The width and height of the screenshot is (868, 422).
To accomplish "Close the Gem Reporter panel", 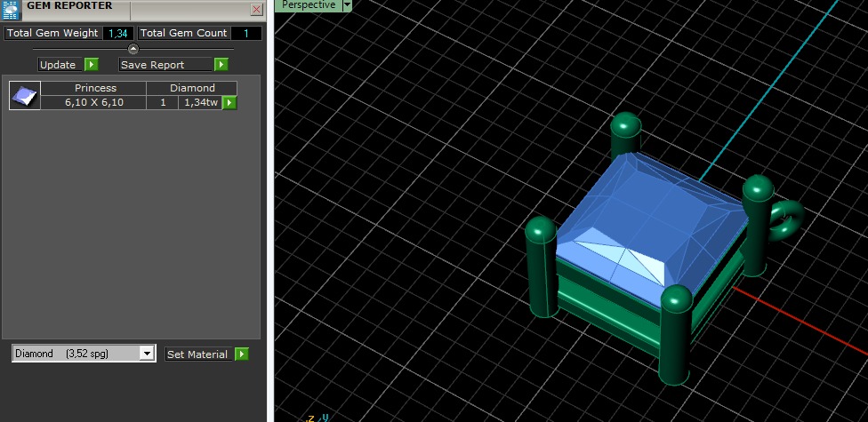I will [x=256, y=10].
